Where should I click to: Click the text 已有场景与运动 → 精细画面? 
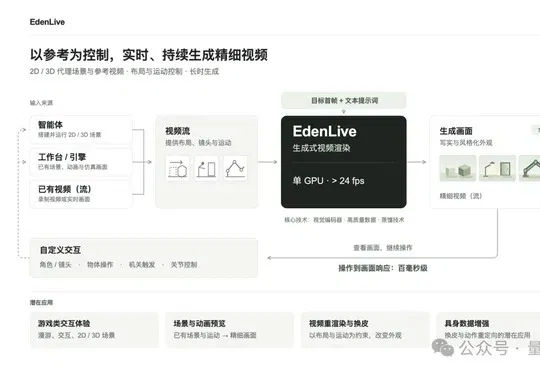[x=215, y=335]
